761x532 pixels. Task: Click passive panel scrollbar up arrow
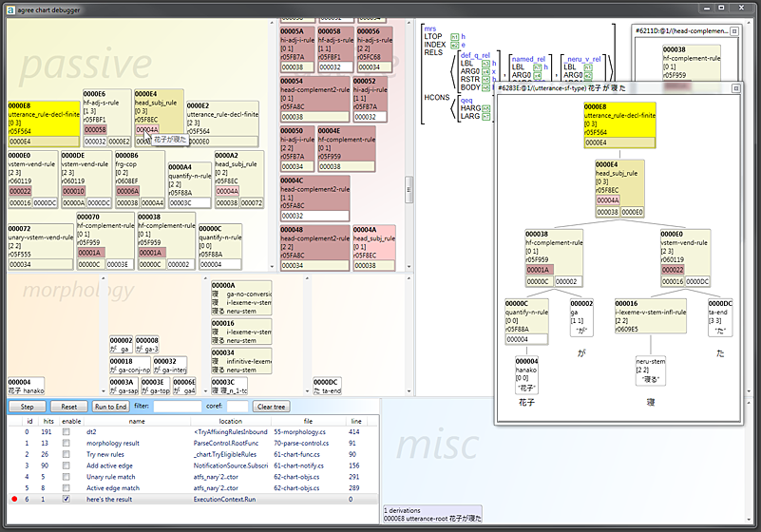tap(272, 23)
